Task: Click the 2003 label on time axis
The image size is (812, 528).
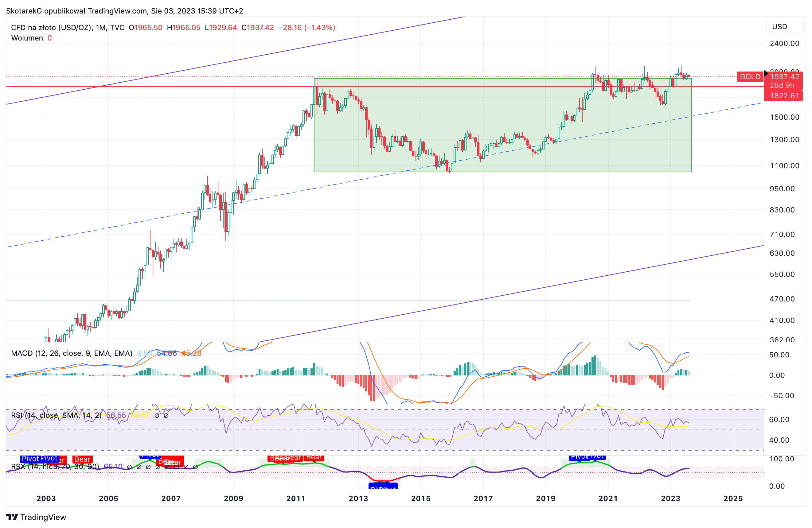Action: coord(46,498)
